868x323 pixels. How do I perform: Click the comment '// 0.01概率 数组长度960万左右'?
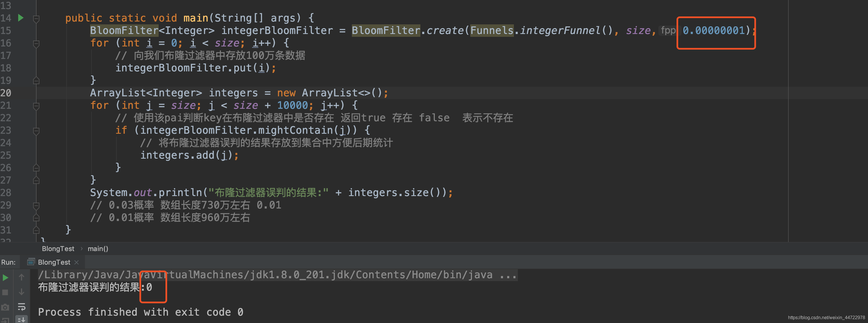[x=170, y=218]
